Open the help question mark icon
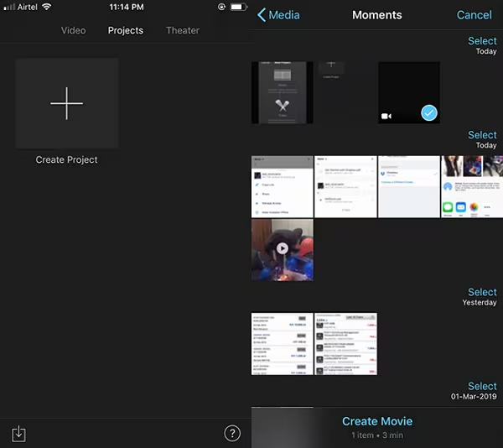 coord(232,434)
